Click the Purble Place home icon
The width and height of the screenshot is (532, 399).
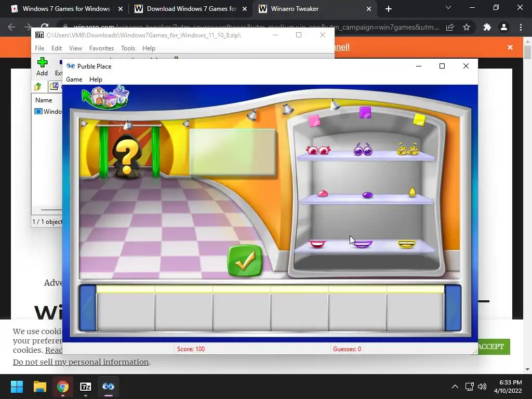click(x=105, y=98)
